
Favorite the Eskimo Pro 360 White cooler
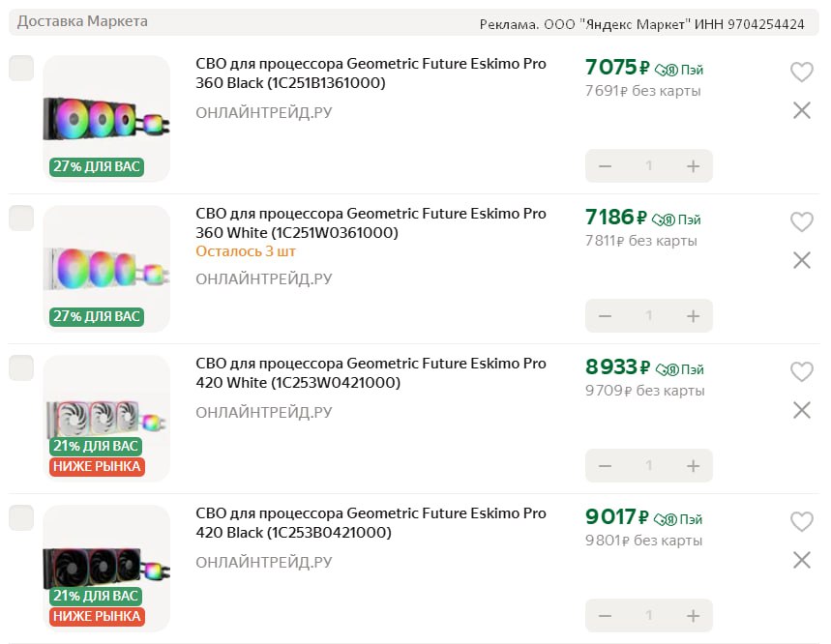[801, 222]
